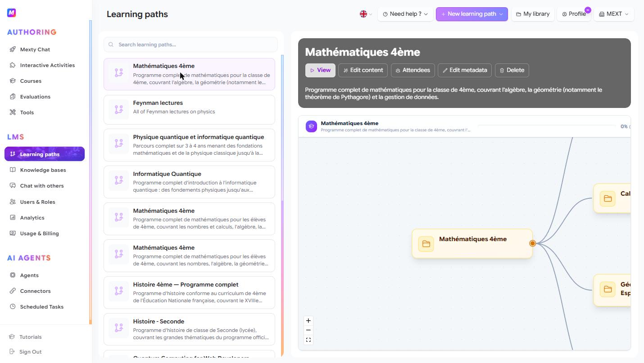Expand the Need help ? dropdown
644x363 pixels.
click(405, 14)
